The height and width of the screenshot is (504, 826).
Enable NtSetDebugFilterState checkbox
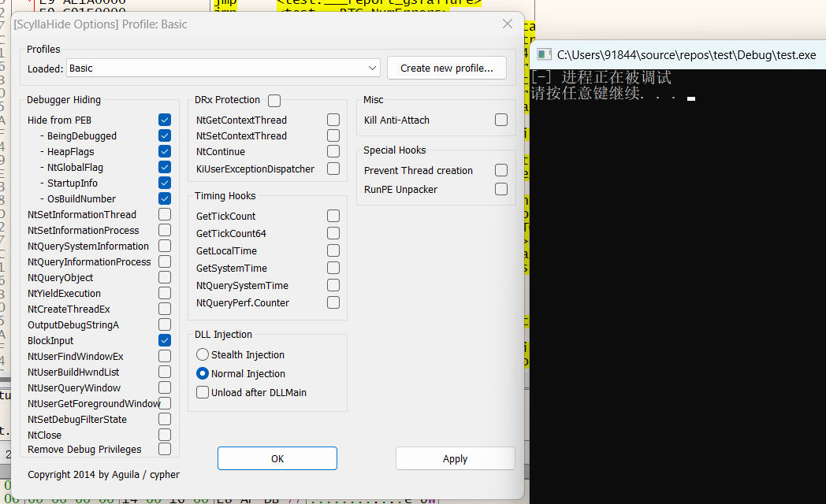[x=165, y=419]
